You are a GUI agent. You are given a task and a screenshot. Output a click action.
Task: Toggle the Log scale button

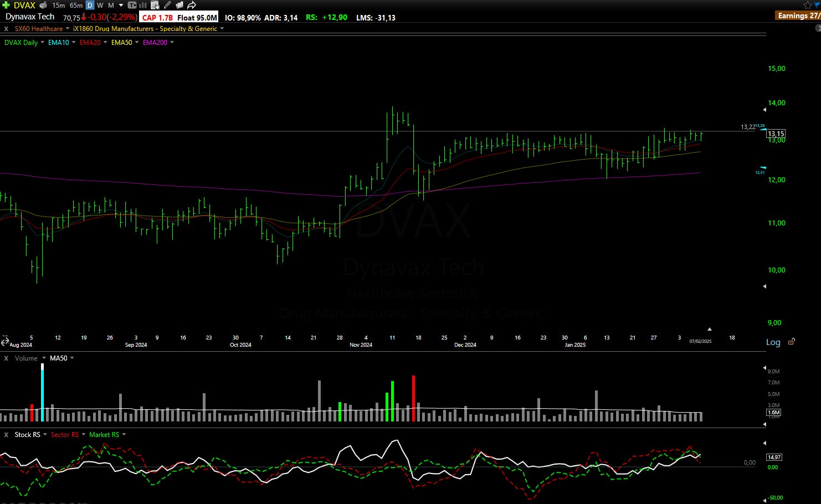(x=773, y=342)
